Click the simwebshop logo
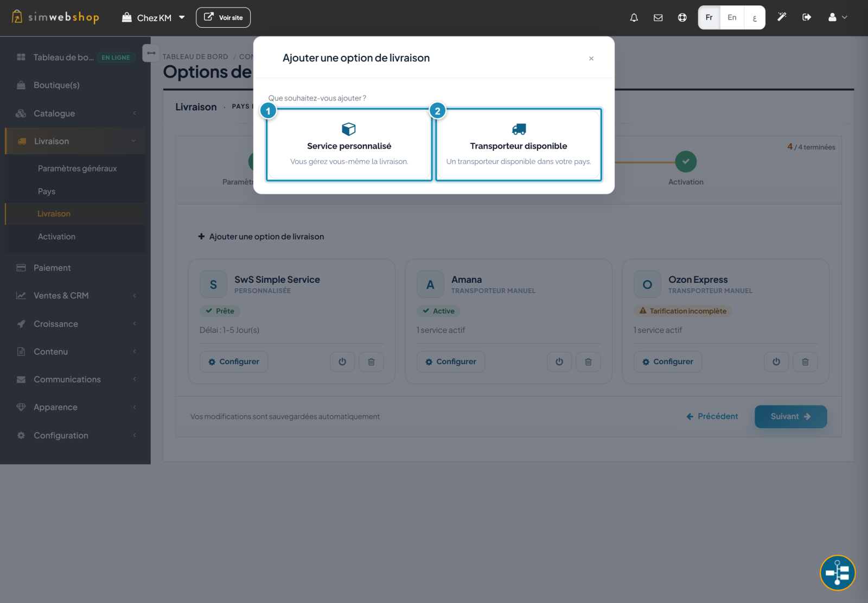The image size is (868, 603). 55,17
